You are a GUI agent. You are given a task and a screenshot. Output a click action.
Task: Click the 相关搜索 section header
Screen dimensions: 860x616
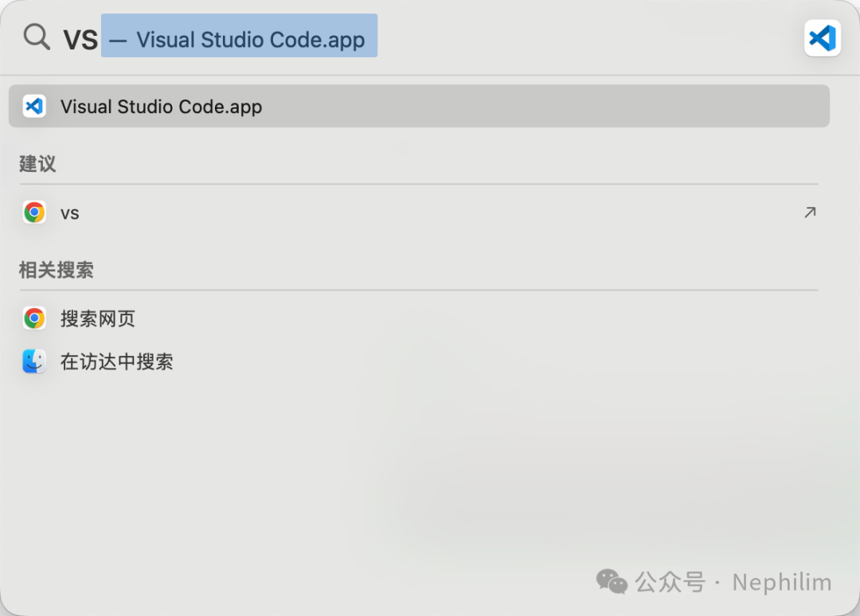57,270
